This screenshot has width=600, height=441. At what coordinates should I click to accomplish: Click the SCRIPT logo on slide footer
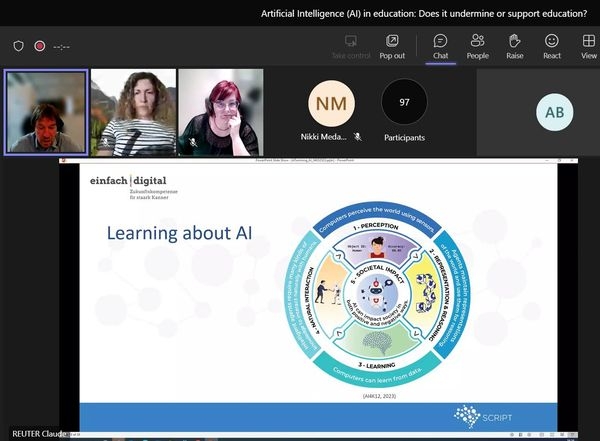(x=483, y=416)
